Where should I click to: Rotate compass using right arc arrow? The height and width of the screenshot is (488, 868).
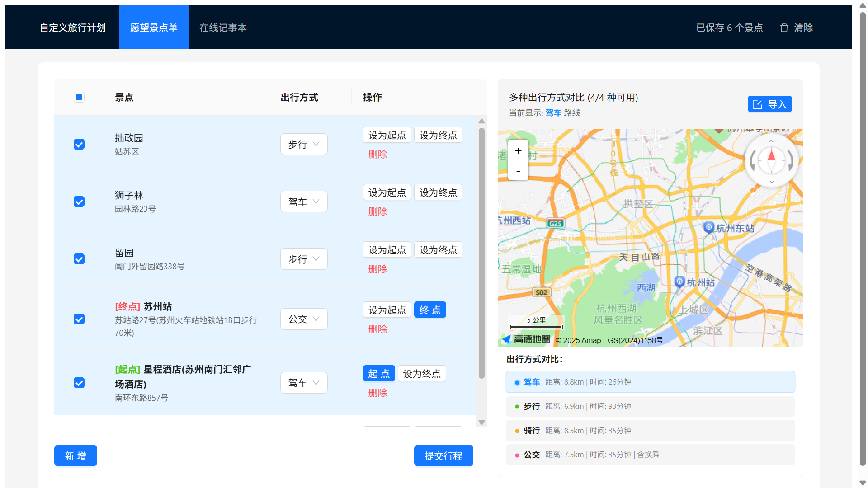(790, 160)
